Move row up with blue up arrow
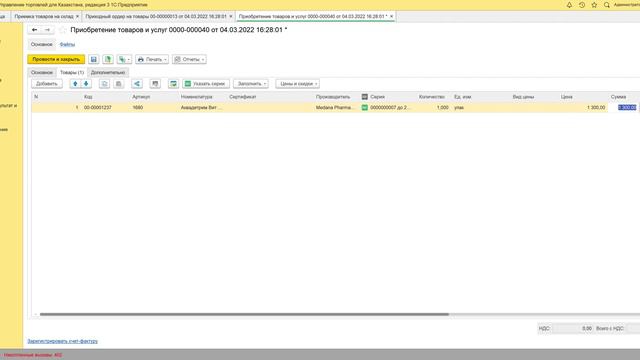The height and width of the screenshot is (360, 640). [x=75, y=84]
